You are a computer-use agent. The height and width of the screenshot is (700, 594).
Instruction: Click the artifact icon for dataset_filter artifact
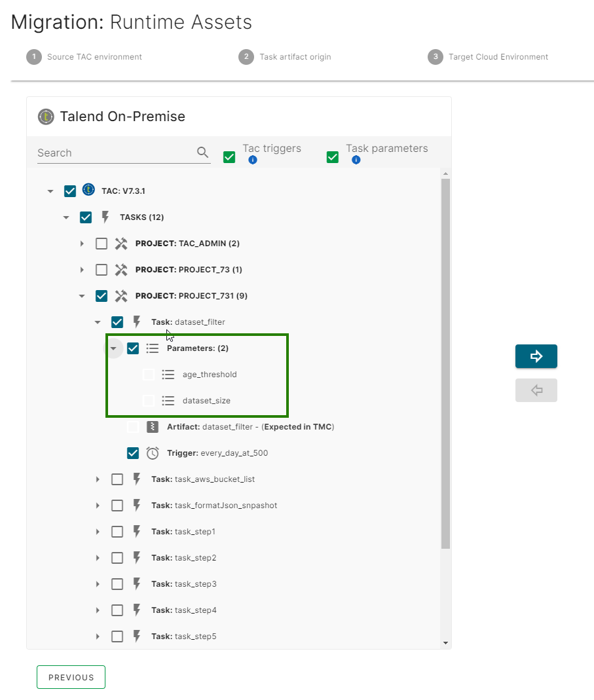coord(152,426)
